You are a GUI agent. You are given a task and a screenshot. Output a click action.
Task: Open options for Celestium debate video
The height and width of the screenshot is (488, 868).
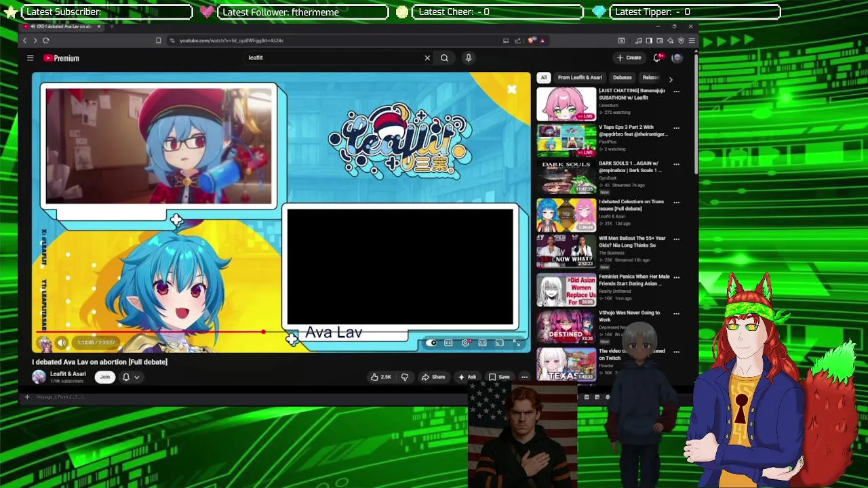[676, 202]
